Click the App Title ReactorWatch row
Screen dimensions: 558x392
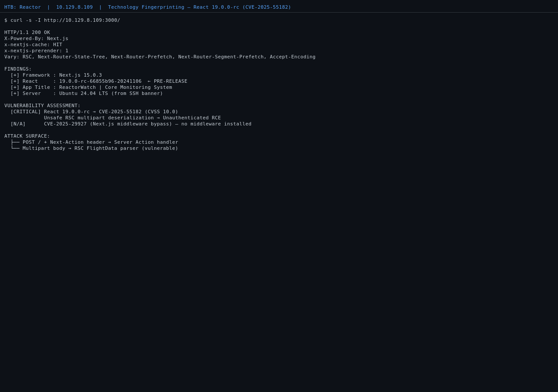(91, 87)
